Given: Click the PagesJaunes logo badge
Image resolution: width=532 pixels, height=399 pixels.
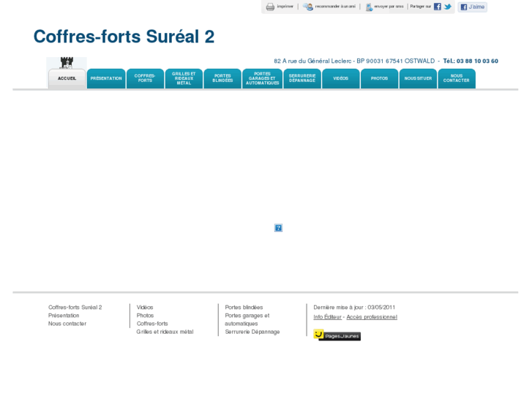Looking at the screenshot, I should tap(337, 335).
